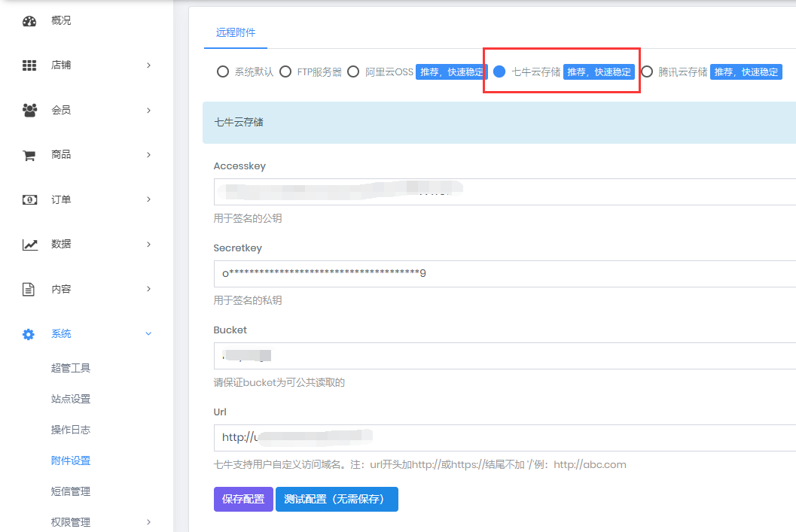796x532 pixels.
Task: Select the FTP服务器 radio option
Action: [x=285, y=71]
